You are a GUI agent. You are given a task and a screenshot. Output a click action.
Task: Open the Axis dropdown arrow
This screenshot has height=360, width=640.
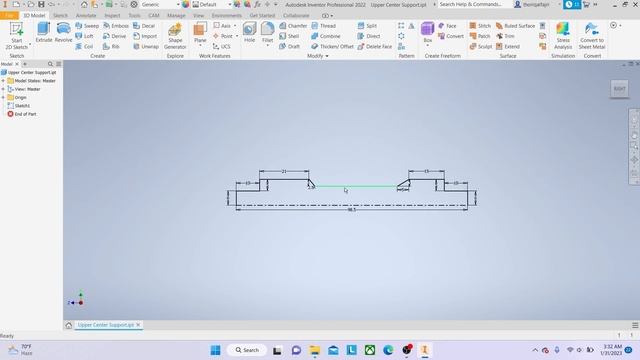coord(235,26)
